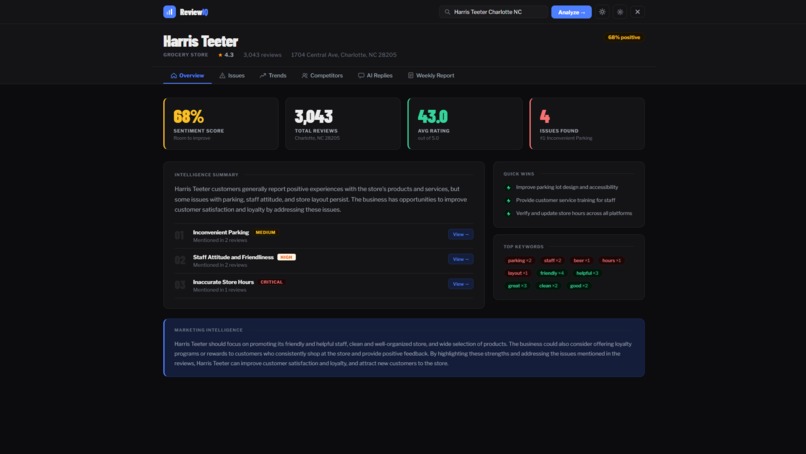This screenshot has height=454, width=806.
Task: Click the parking lot design quick win
Action: point(567,187)
